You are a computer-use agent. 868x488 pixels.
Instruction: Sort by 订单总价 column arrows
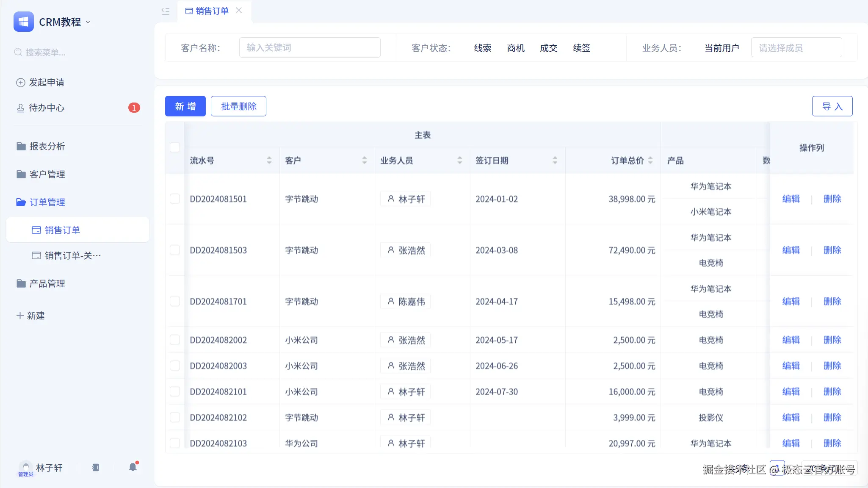tap(650, 160)
